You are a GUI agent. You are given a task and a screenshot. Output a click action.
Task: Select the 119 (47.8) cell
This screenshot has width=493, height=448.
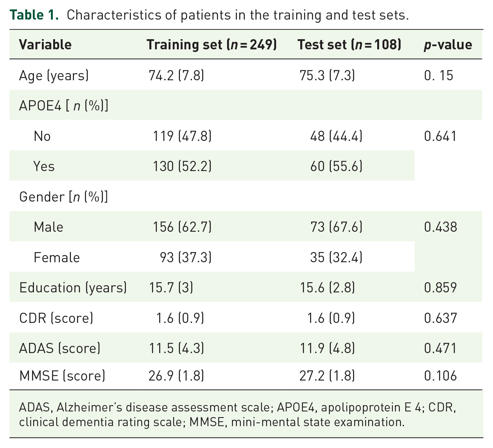coord(182,136)
